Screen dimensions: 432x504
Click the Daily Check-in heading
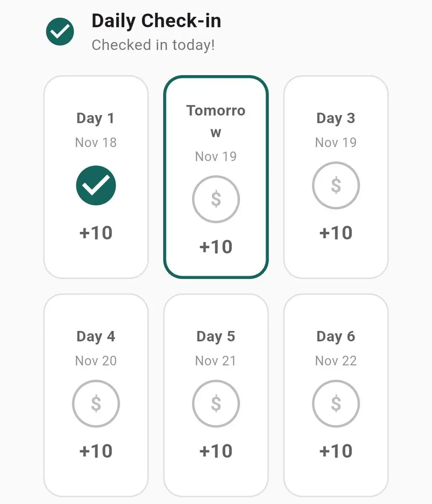pos(156,21)
